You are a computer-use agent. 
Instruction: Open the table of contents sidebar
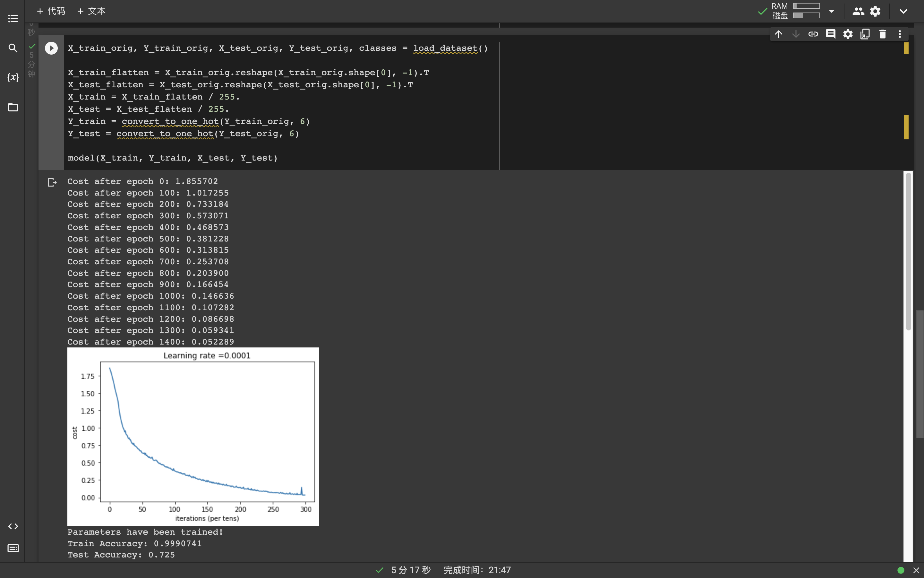pos(13,19)
